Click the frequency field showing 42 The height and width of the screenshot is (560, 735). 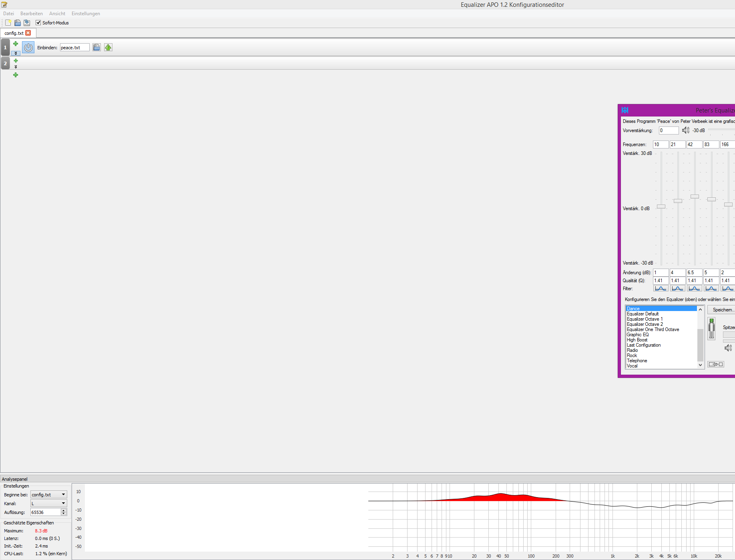pyautogui.click(x=694, y=145)
